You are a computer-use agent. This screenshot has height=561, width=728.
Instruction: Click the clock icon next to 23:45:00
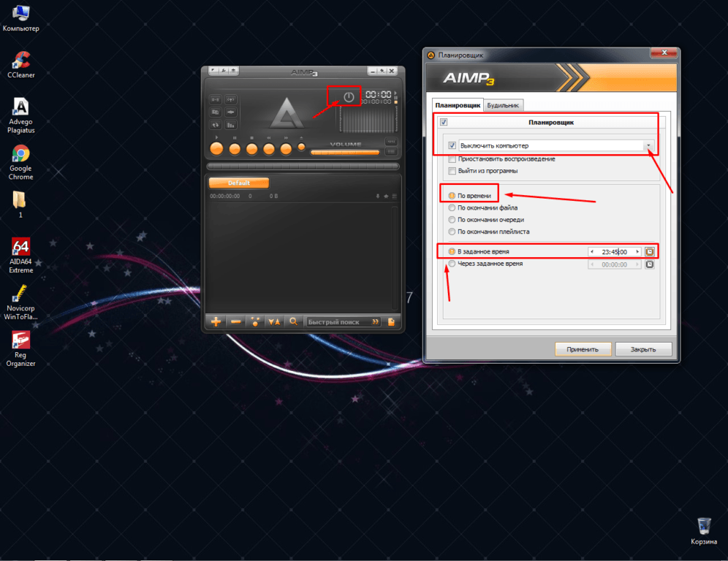(650, 252)
